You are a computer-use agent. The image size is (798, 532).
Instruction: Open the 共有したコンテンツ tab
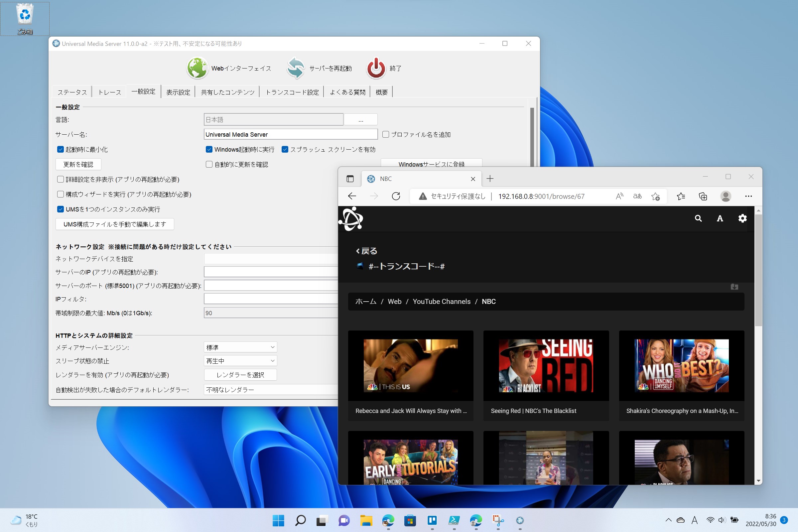click(227, 92)
